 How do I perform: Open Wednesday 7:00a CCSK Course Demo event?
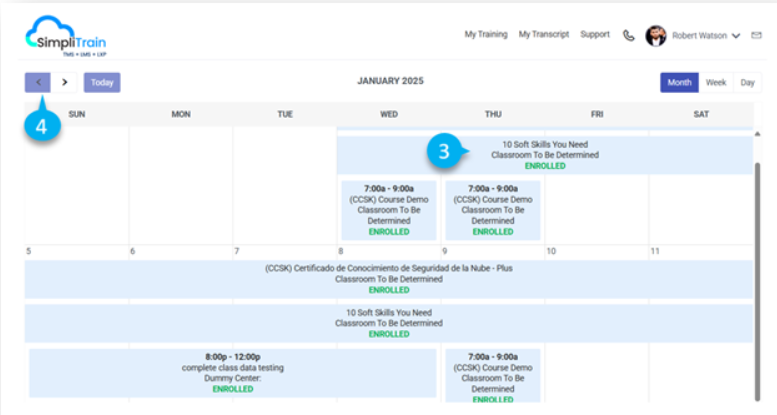(x=389, y=209)
